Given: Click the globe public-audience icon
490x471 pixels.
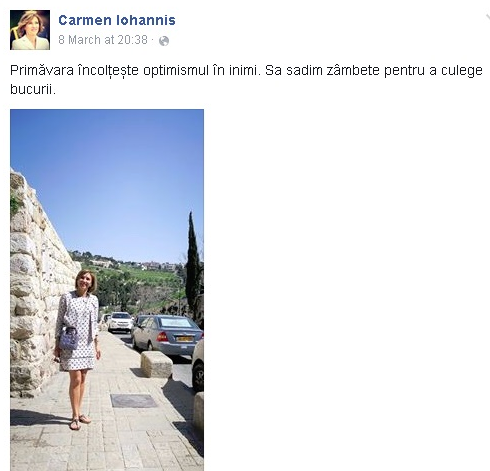Looking at the screenshot, I should (x=164, y=41).
